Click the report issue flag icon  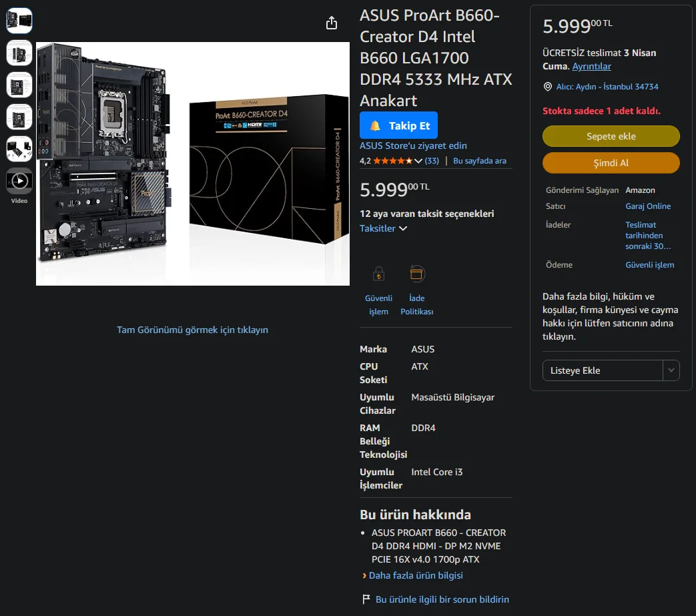(x=366, y=599)
